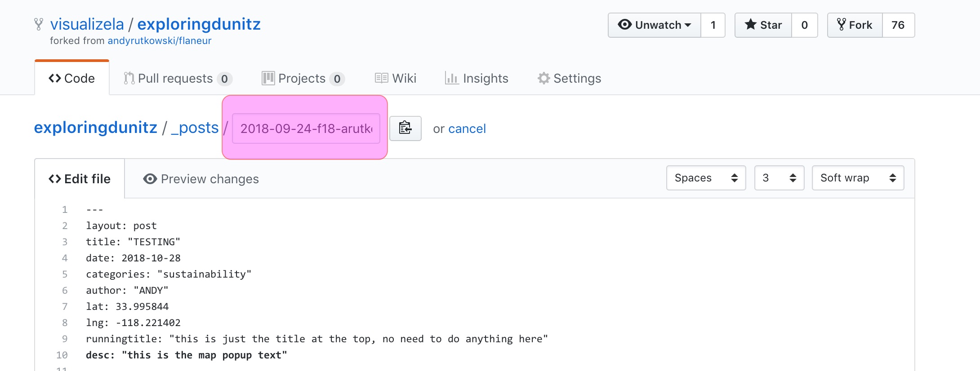Viewport: 980px width, 371px height.
Task: Open the visualizela owner link
Action: [87, 24]
